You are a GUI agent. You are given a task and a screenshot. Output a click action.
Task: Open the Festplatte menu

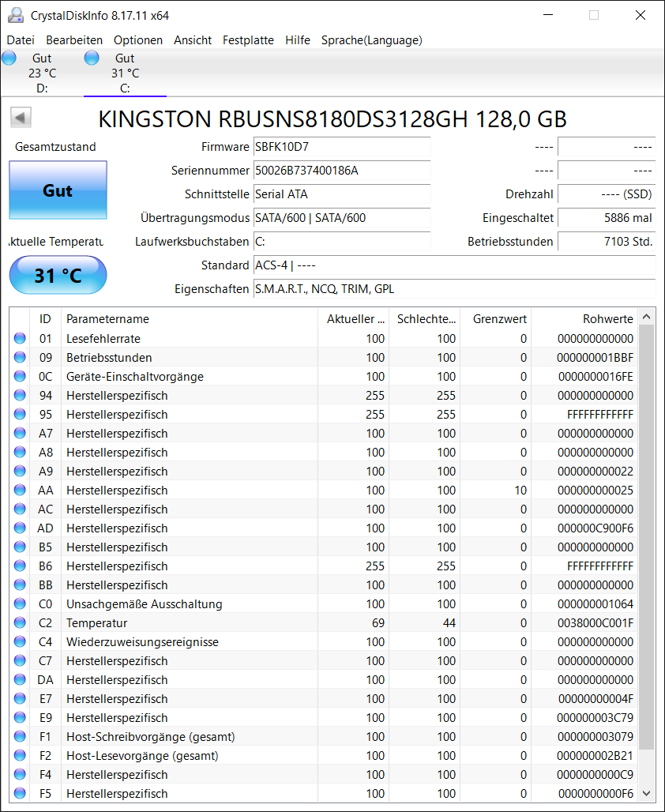248,39
